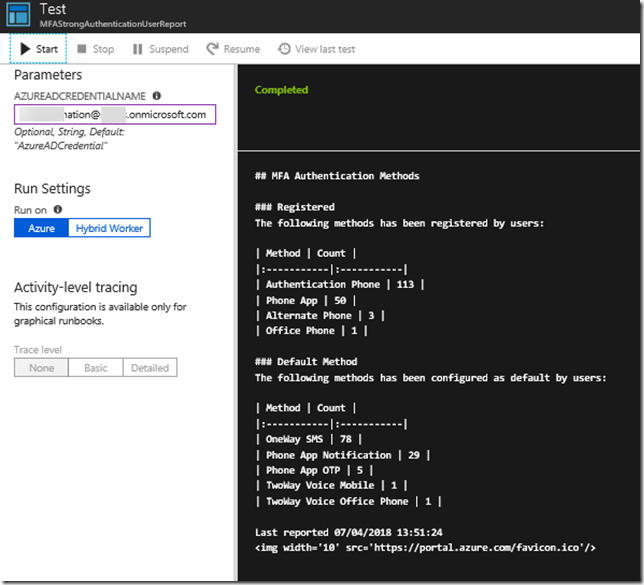Set trace level to None
This screenshot has width=644, height=585.
tap(41, 367)
